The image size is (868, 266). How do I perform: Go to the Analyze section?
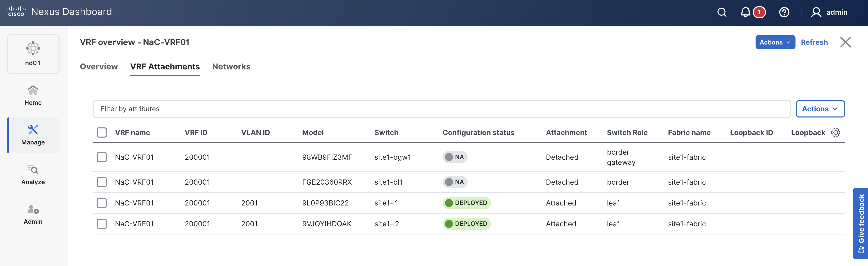pos(33,175)
